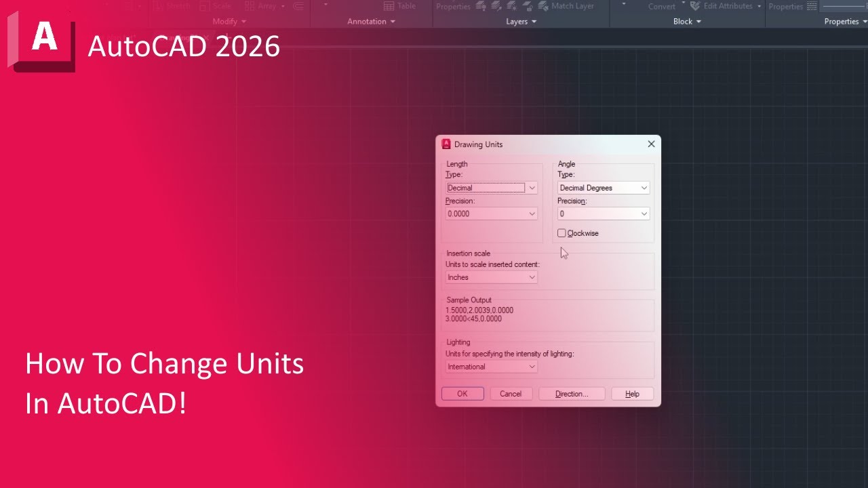
Task: Open the Length Type dropdown showing Decimal
Action: click(x=492, y=188)
